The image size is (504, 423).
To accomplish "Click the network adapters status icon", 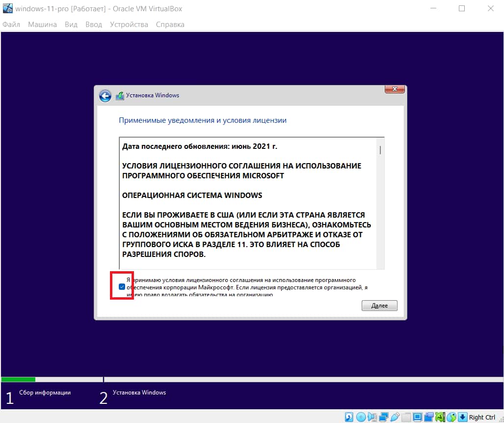I will [383, 417].
